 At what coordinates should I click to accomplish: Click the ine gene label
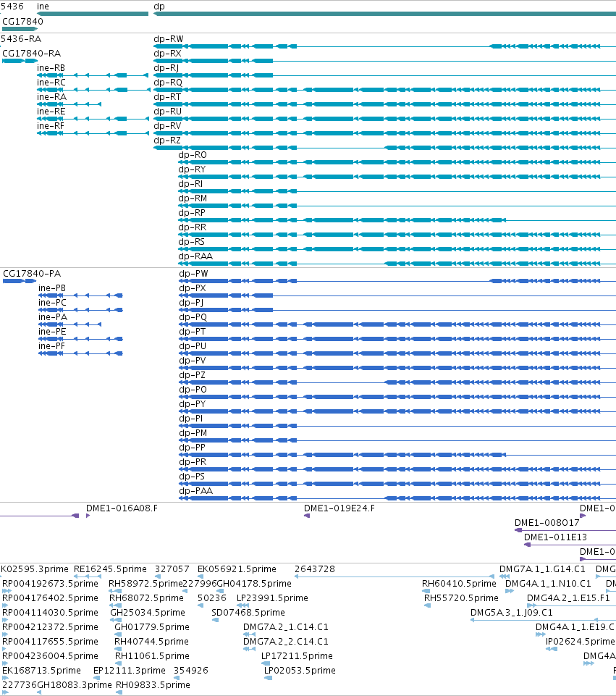tap(43, 7)
